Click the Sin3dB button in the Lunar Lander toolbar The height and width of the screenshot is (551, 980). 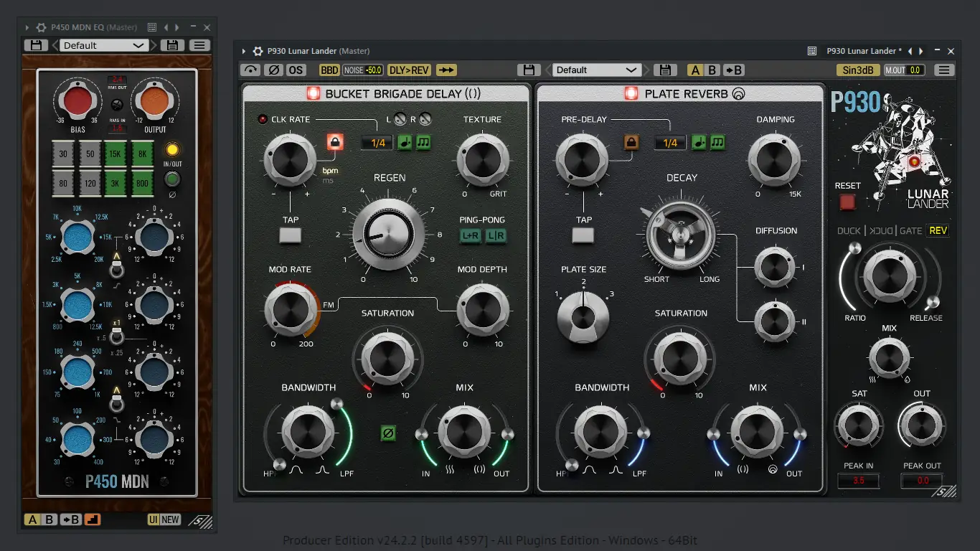pyautogui.click(x=858, y=70)
